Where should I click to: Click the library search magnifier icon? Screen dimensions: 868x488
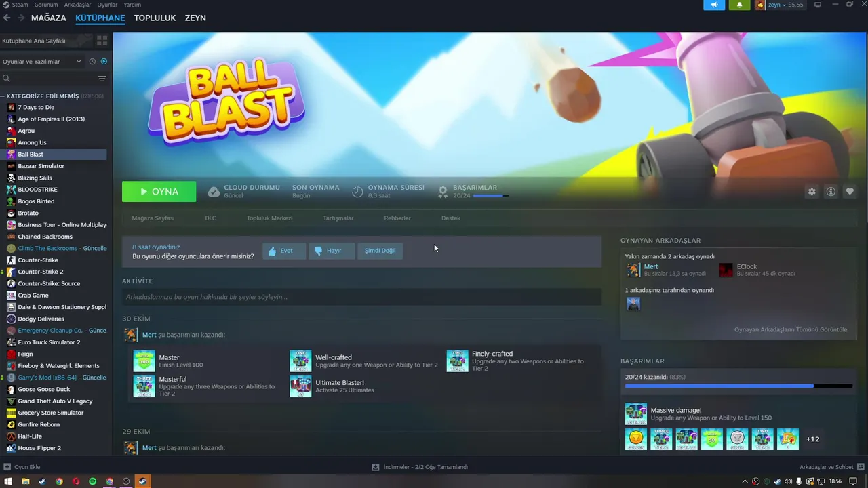[x=6, y=79]
